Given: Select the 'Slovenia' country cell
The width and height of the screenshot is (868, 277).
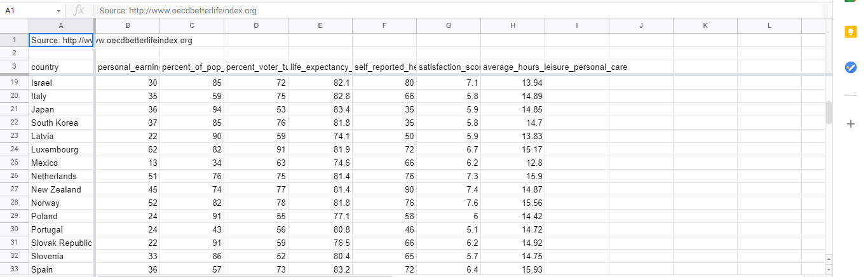Looking at the screenshot, I should pyautogui.click(x=62, y=256).
